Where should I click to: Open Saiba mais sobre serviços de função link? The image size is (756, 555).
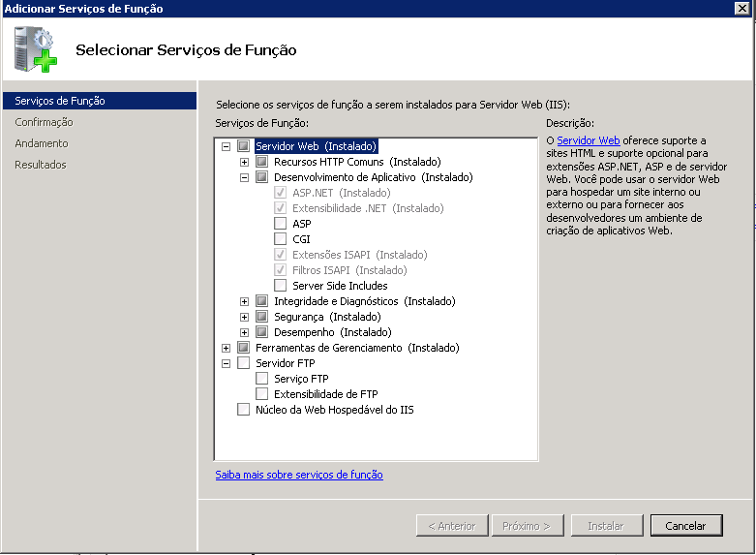pyautogui.click(x=299, y=475)
